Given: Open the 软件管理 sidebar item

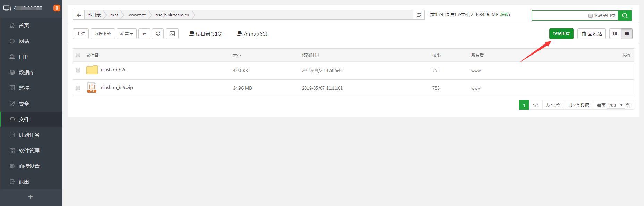Looking at the screenshot, I should click(31, 150).
